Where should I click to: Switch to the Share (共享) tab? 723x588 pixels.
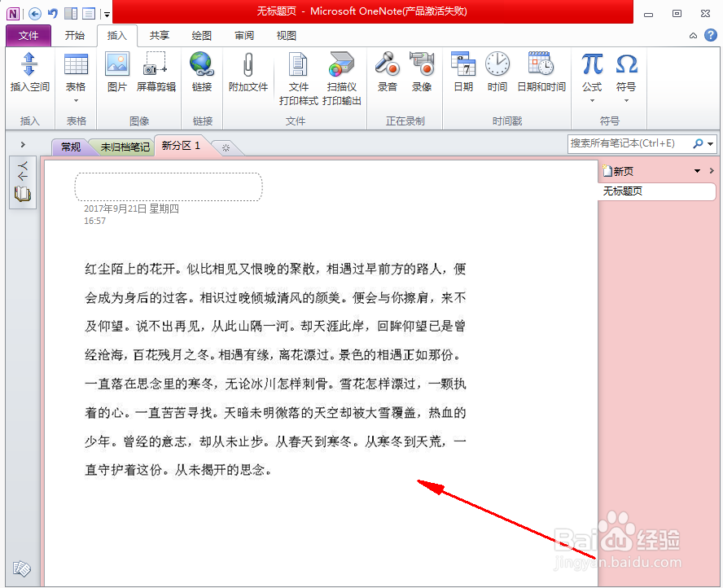point(160,36)
